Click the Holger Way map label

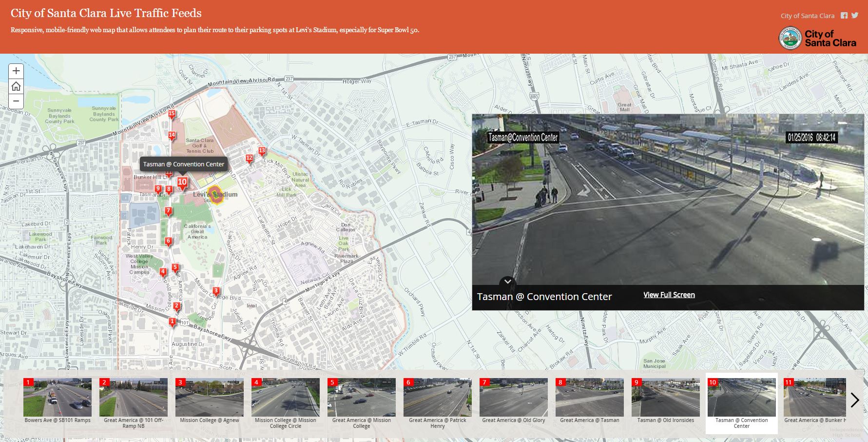[357, 81]
